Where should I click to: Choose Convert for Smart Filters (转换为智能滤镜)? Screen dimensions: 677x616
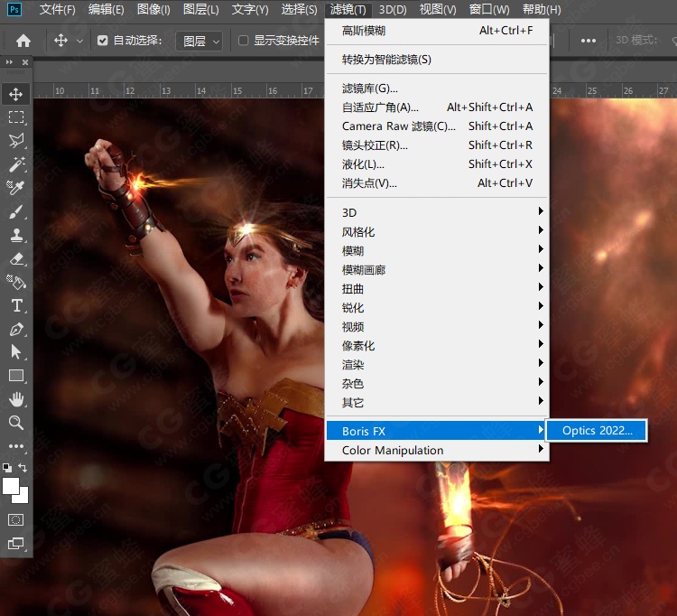(x=437, y=60)
